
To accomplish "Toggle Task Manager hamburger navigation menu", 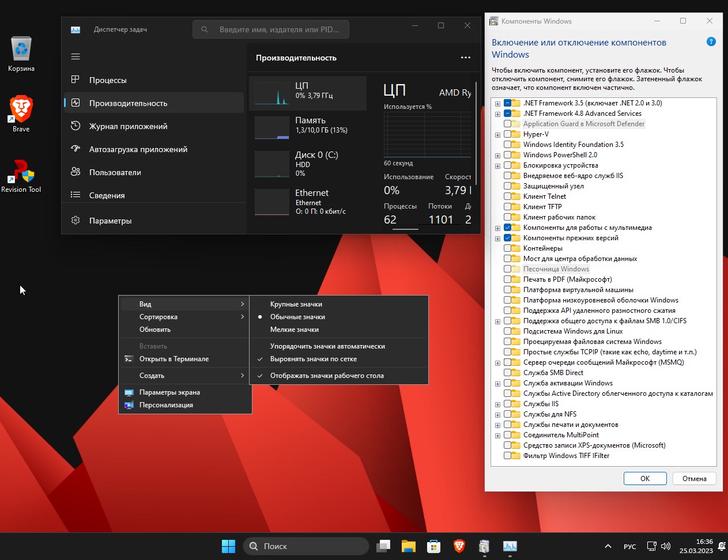I will coord(76,56).
